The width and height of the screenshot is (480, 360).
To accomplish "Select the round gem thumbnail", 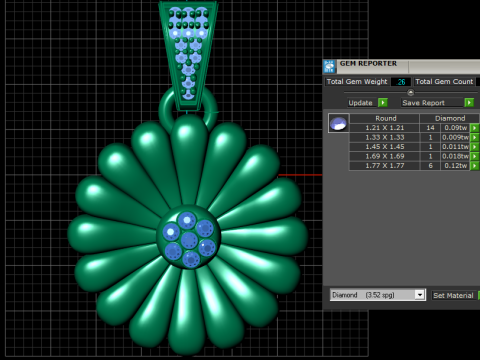I will point(339,123).
